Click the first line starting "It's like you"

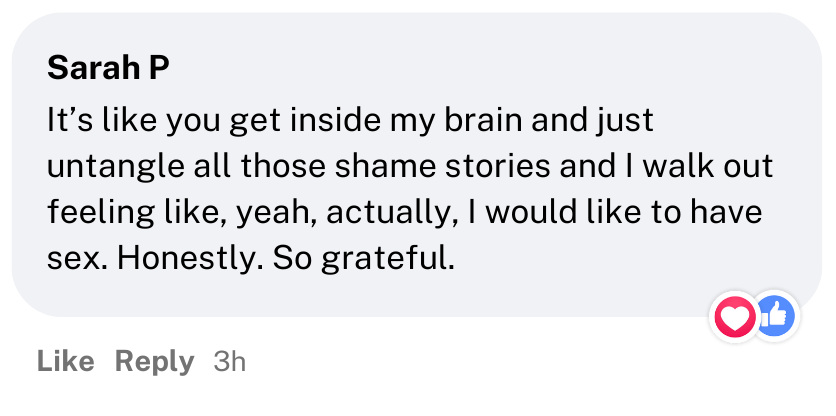click(350, 120)
